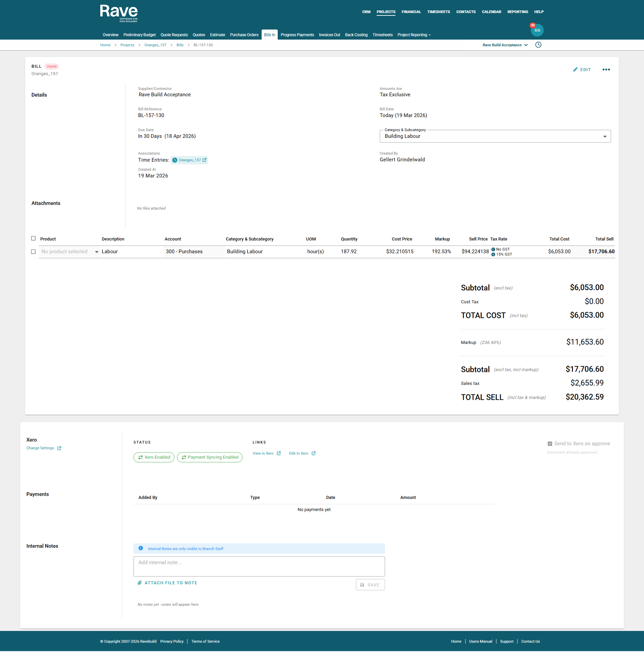Expand Rave Build Acceptance branch selector
The height and width of the screenshot is (652, 644).
pyautogui.click(x=505, y=45)
